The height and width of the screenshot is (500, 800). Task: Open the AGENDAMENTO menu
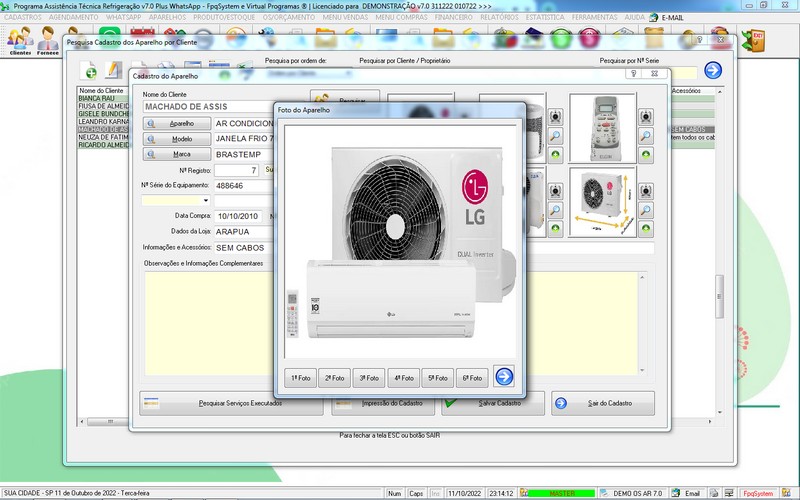tap(74, 17)
